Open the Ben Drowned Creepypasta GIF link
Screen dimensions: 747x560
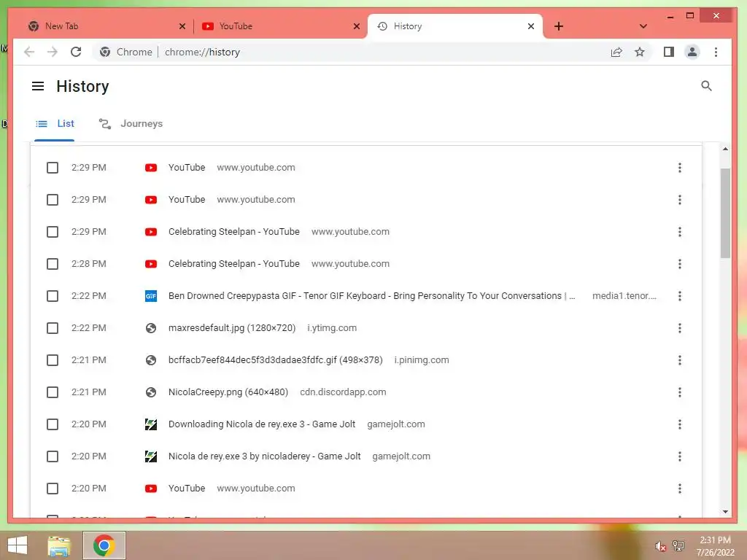[x=371, y=296]
